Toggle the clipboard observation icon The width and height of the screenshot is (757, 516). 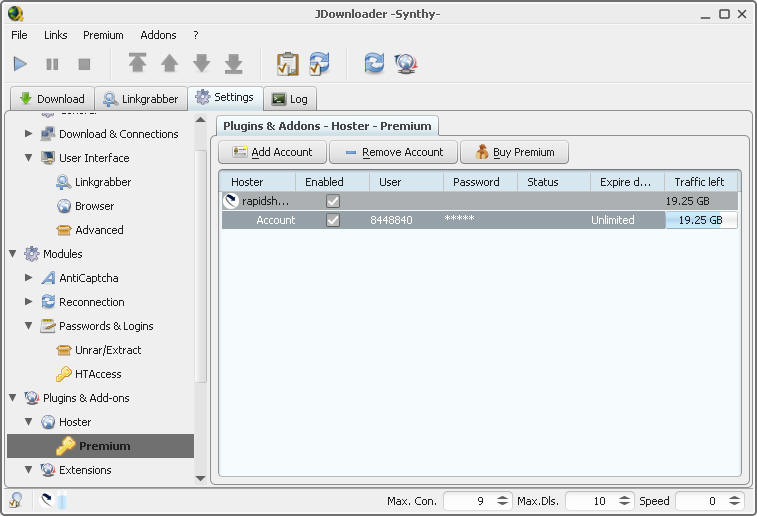tap(287, 64)
